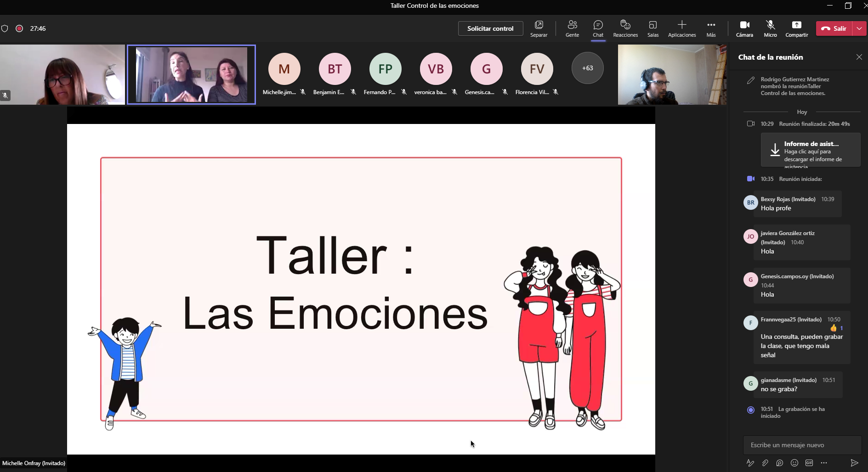Viewport: 868px width, 472px height.
Task: Download the Informe de asistencia report
Action: point(811,150)
